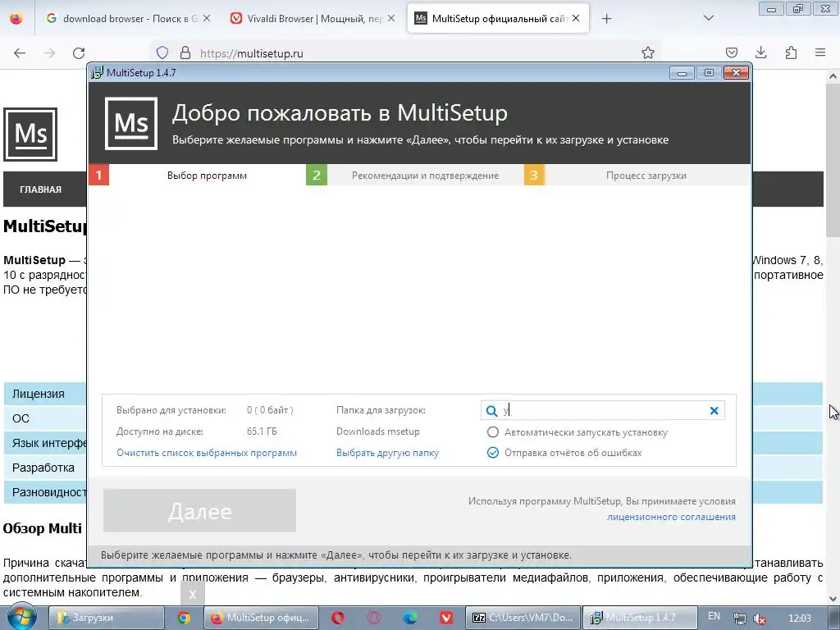Click the MultiSetup Ms logo in installer header
Viewport: 840px width, 630px height.
pyautogui.click(x=131, y=123)
